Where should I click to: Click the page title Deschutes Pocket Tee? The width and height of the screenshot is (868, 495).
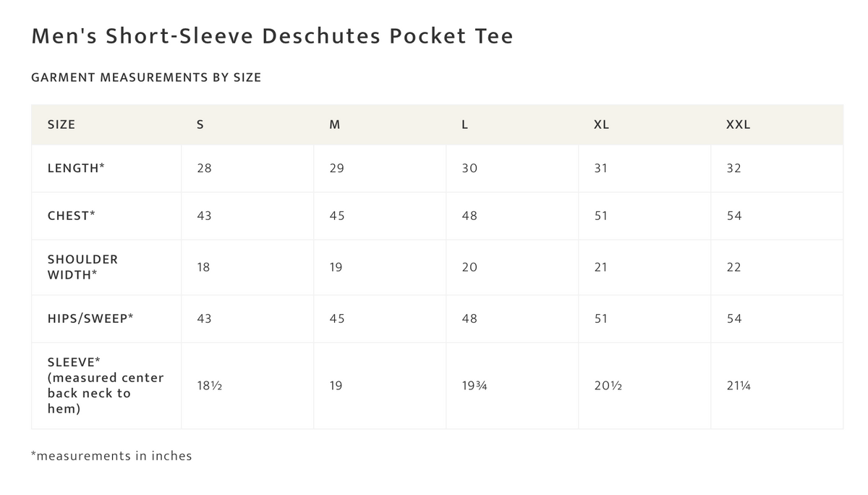pos(272,36)
